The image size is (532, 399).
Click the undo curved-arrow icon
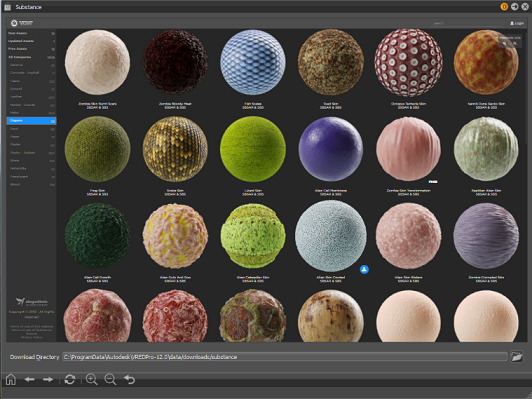pyautogui.click(x=129, y=379)
